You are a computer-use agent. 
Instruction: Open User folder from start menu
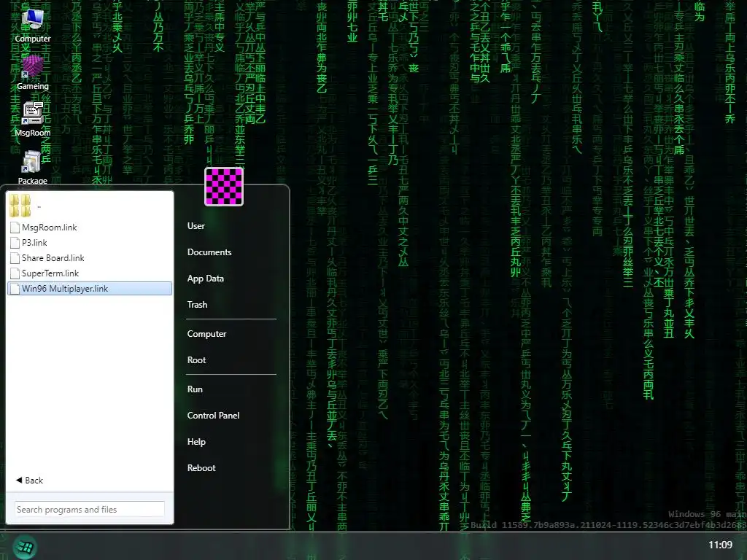[196, 226]
